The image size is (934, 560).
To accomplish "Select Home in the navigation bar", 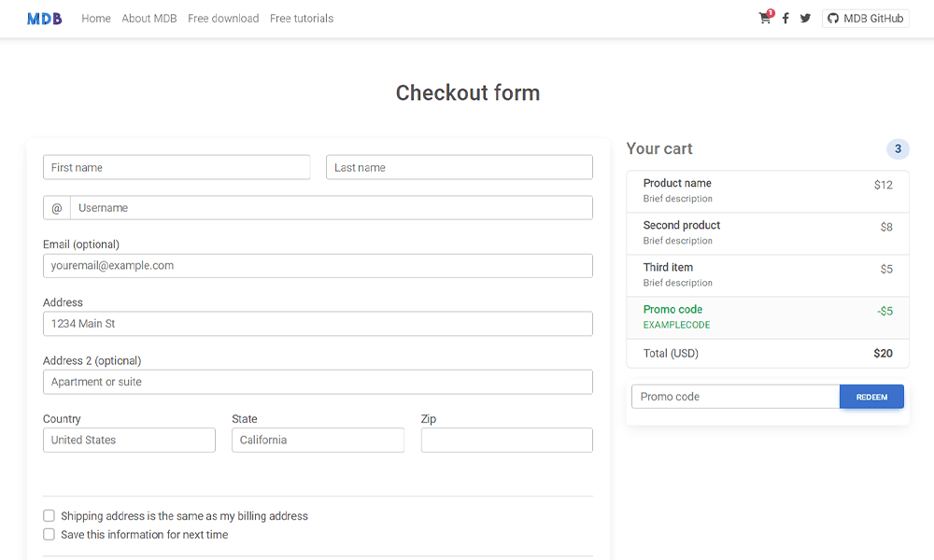I will 95,18.
